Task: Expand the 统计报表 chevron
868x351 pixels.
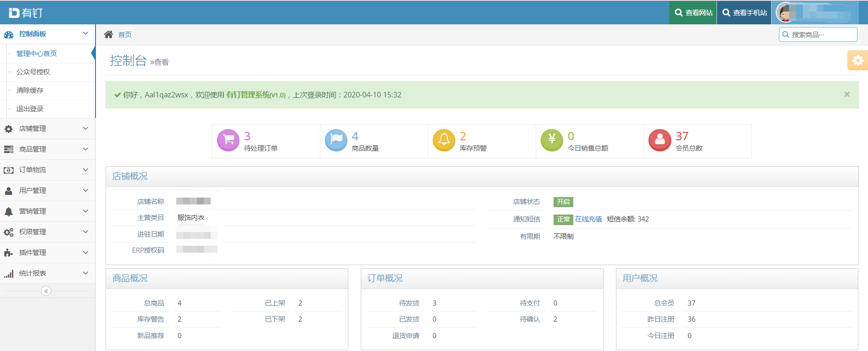Action: pyautogui.click(x=85, y=273)
